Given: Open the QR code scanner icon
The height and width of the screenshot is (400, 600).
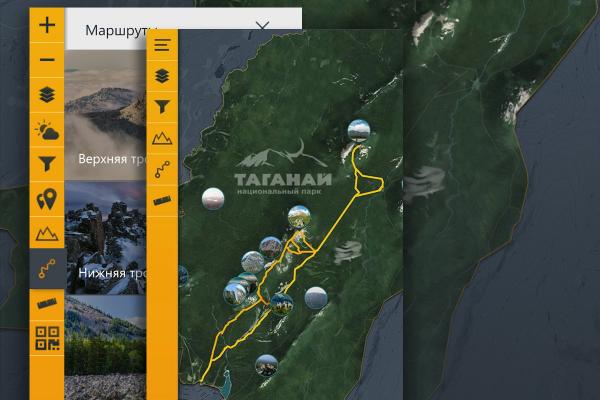Looking at the screenshot, I should [x=47, y=338].
